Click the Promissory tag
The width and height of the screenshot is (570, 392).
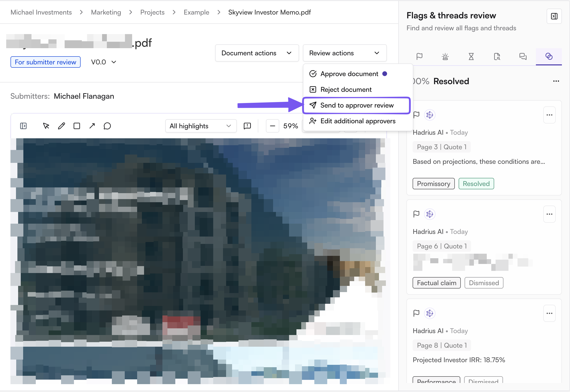433,184
